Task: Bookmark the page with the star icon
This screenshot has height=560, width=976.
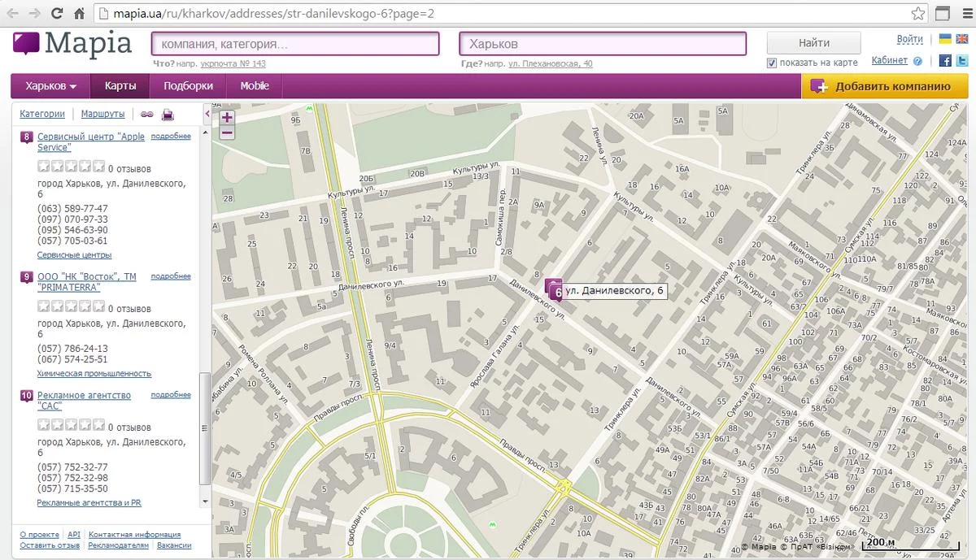Action: pyautogui.click(x=917, y=14)
